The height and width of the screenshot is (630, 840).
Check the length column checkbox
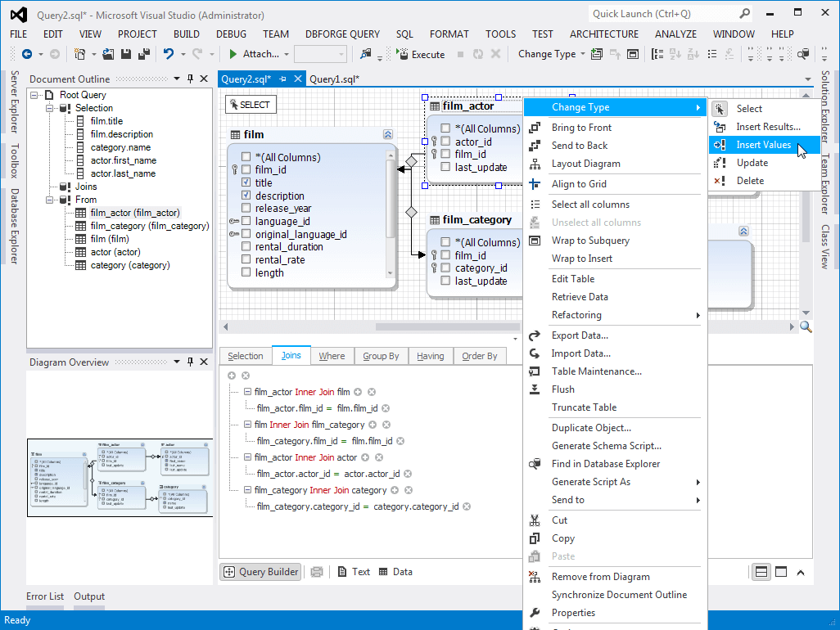tap(246, 272)
